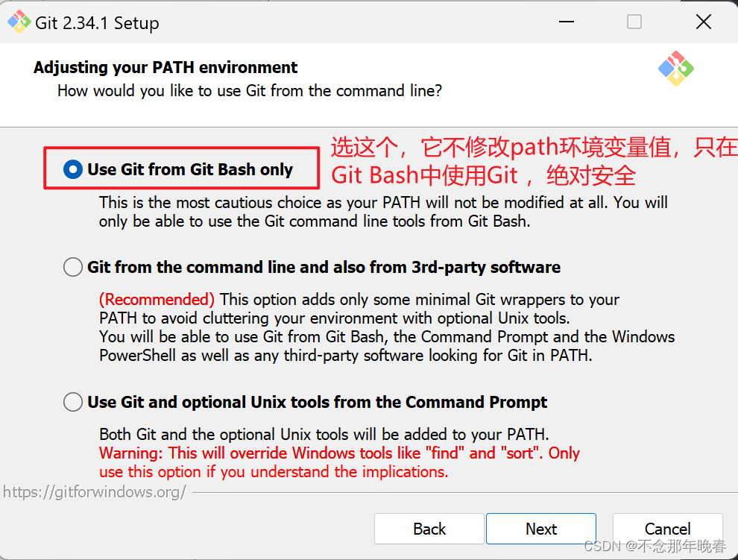This screenshot has width=738, height=560.
Task: Open the https://gitforwindows.org/ link
Action: pos(95,492)
